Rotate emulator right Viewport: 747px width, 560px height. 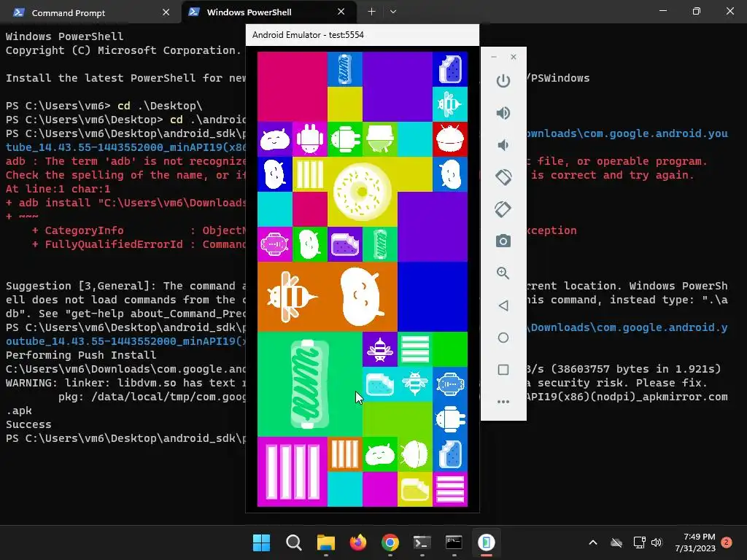tap(503, 209)
